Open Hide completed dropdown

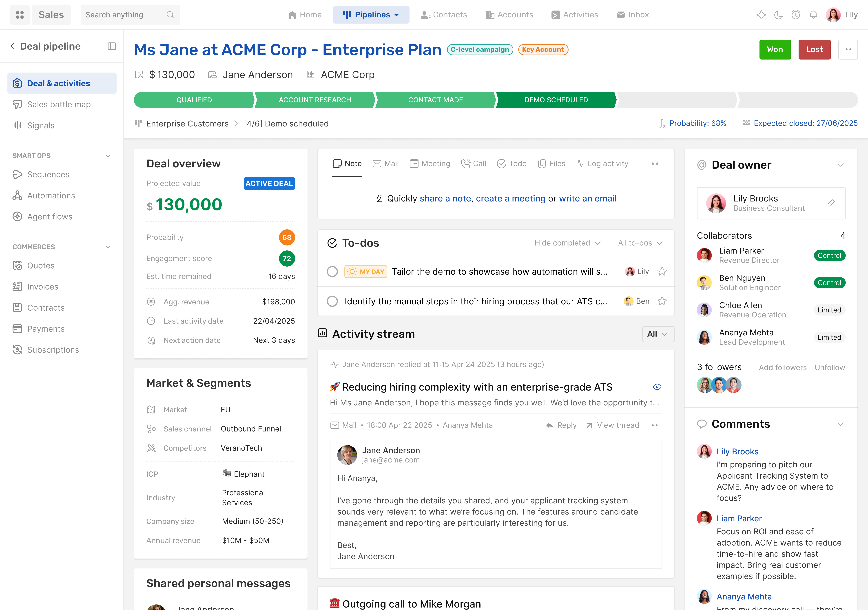coord(567,243)
